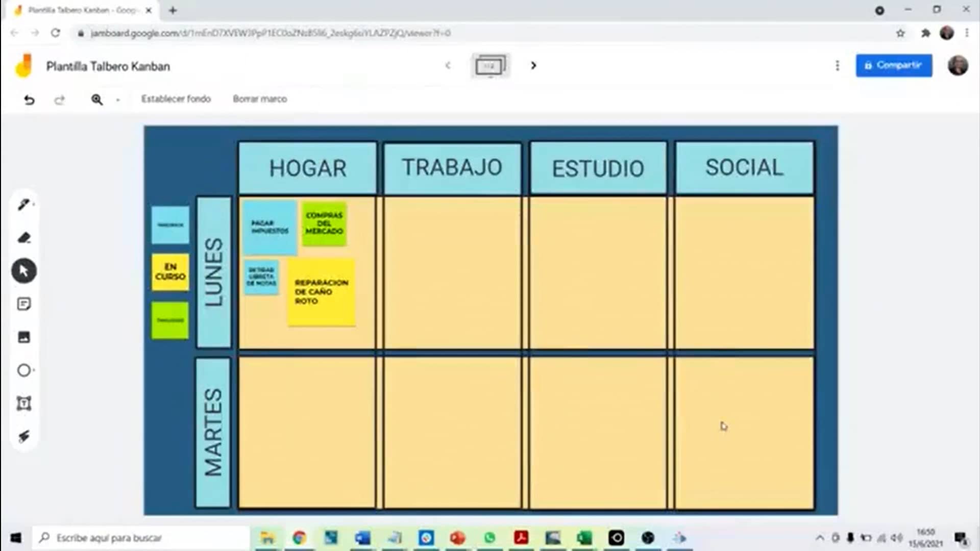Click Establecer fondo
Image resolution: width=980 pixels, height=551 pixels.
click(x=177, y=98)
